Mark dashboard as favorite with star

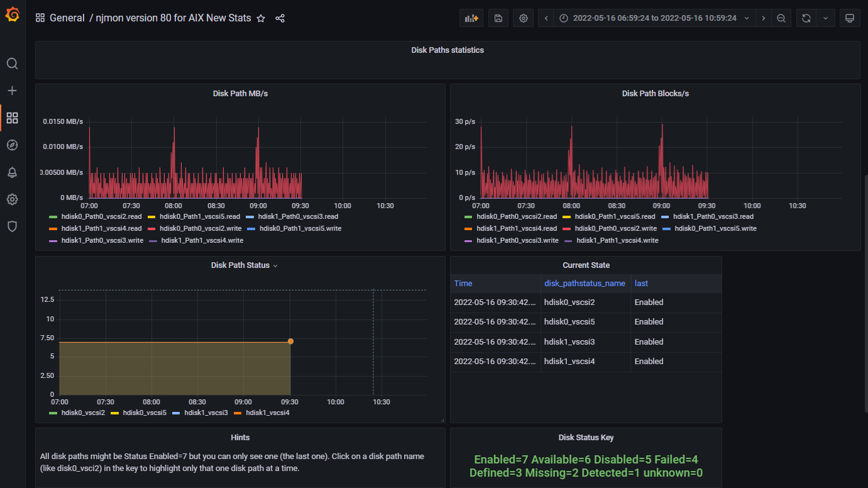(261, 18)
